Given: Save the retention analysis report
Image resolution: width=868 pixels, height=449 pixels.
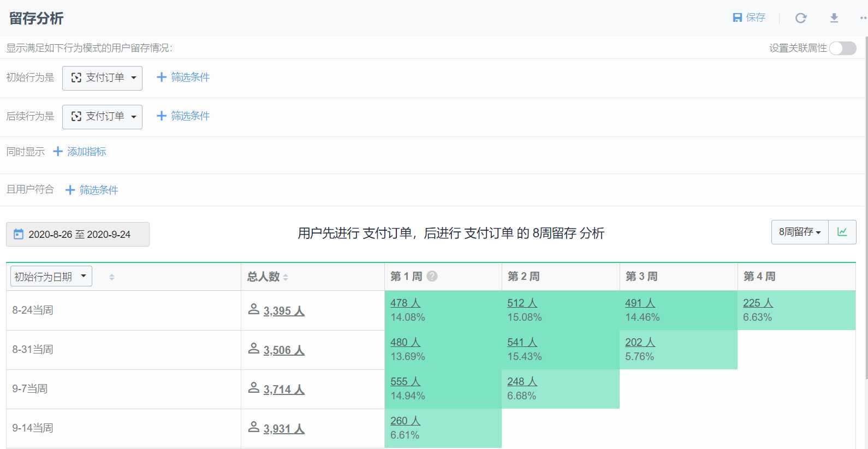Looking at the screenshot, I should [x=749, y=17].
